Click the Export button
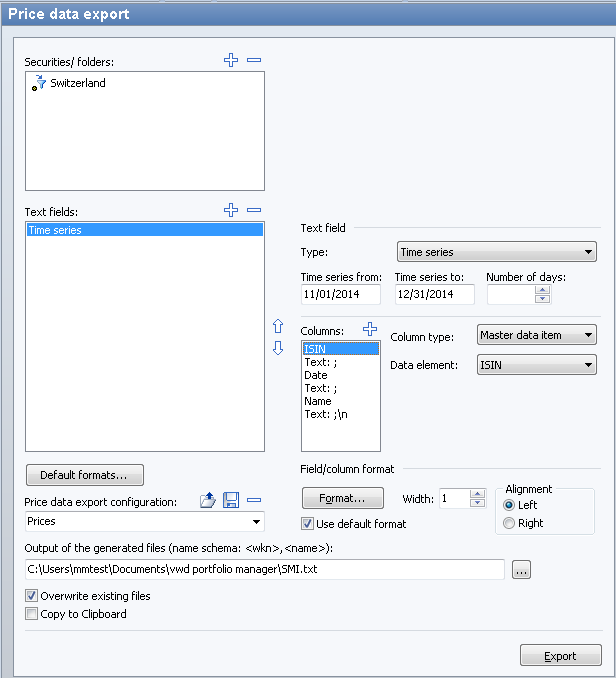616x678 pixels. pos(560,656)
